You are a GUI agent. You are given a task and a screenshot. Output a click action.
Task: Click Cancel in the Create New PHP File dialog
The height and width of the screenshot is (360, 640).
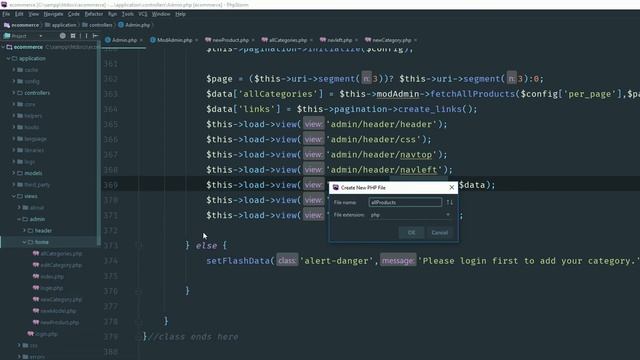440,233
